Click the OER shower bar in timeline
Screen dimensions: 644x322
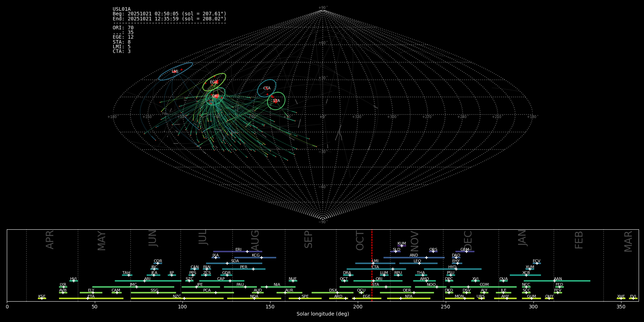coord(407,293)
